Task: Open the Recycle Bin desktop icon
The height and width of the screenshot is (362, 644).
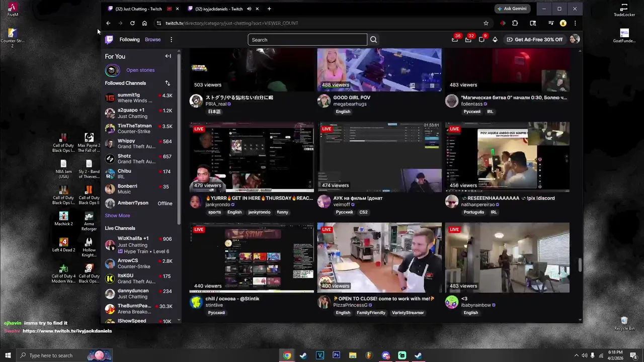Action: [x=624, y=323]
